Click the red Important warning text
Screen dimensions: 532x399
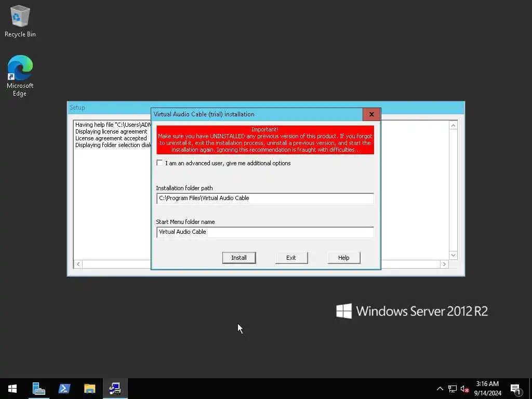[x=265, y=140]
